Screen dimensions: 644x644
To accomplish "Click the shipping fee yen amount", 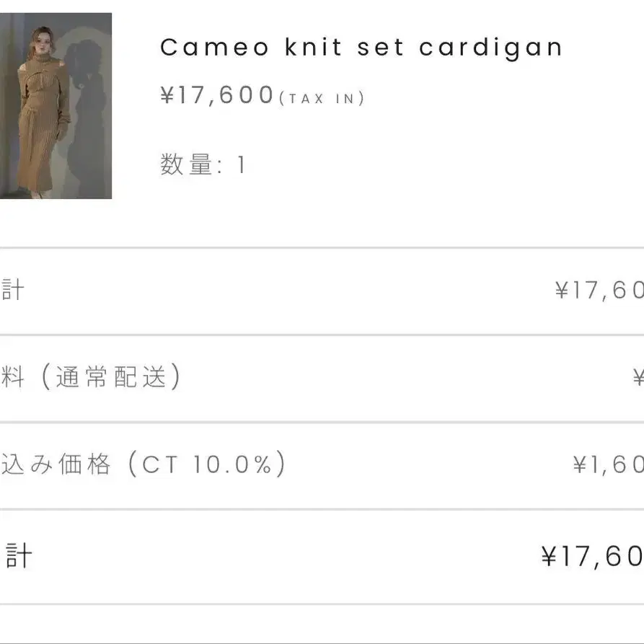I will click(638, 377).
